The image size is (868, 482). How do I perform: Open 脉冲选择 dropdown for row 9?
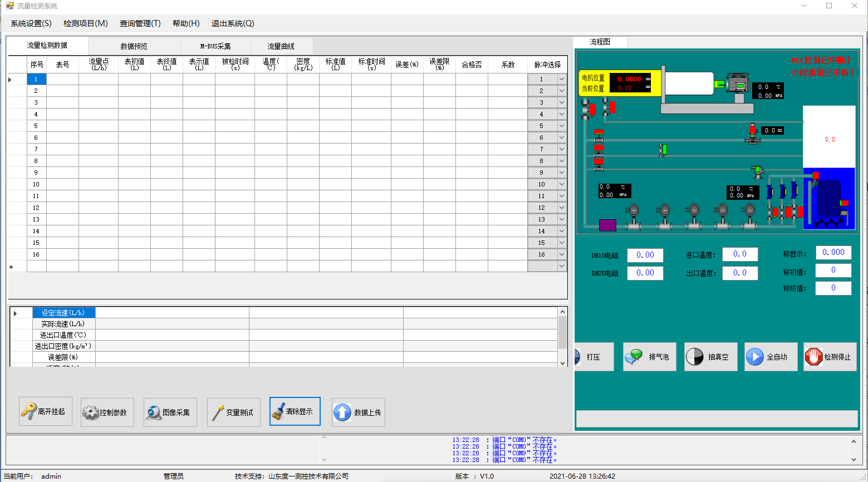coord(562,173)
